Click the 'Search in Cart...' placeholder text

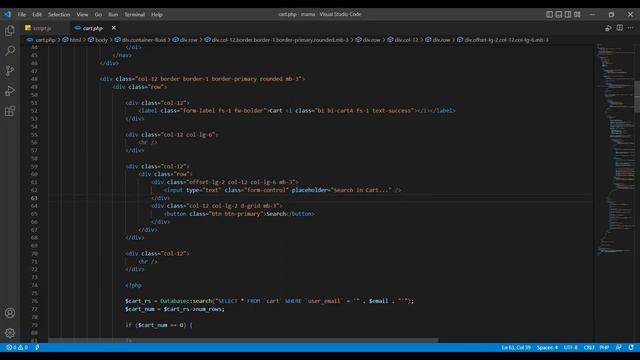362,190
